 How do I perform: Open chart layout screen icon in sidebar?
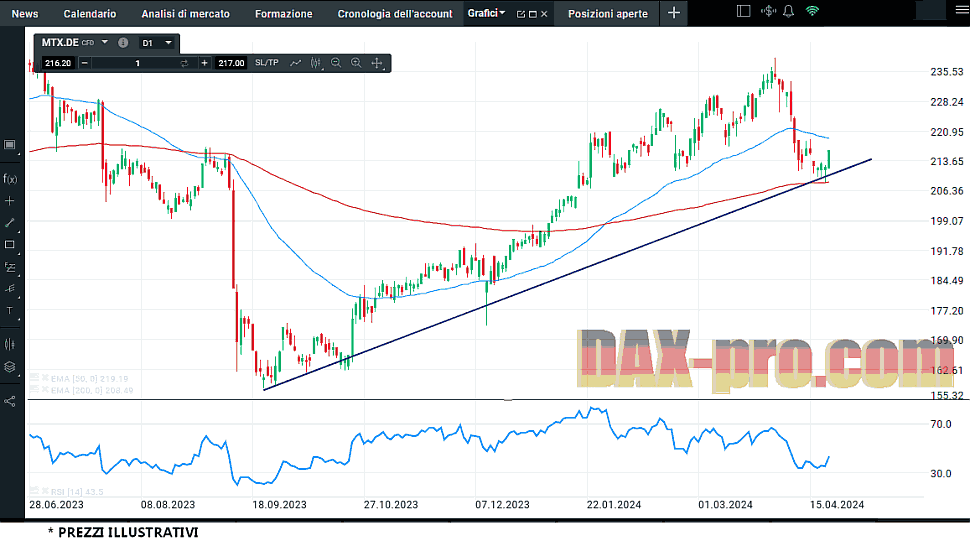tap(9, 145)
